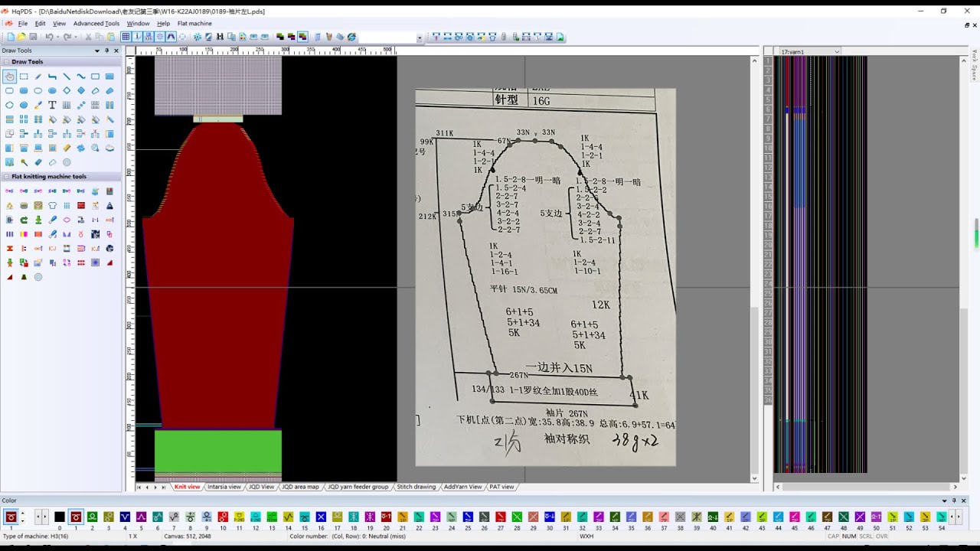Image resolution: width=980 pixels, height=551 pixels.
Task: Choose the curve line draw tool
Action: pyautogui.click(x=81, y=77)
